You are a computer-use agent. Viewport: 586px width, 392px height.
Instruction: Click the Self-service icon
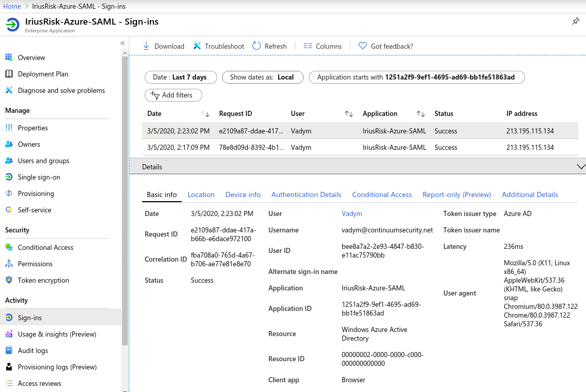[x=9, y=210]
